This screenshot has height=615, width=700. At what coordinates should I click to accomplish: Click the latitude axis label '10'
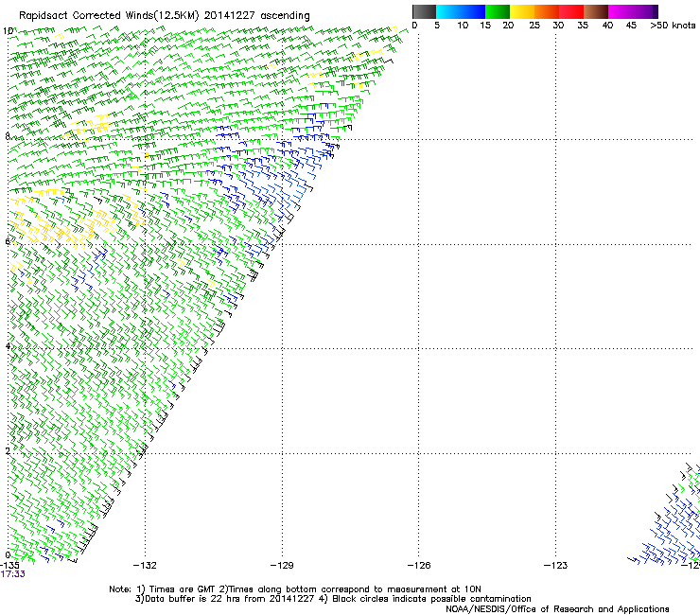8,31
